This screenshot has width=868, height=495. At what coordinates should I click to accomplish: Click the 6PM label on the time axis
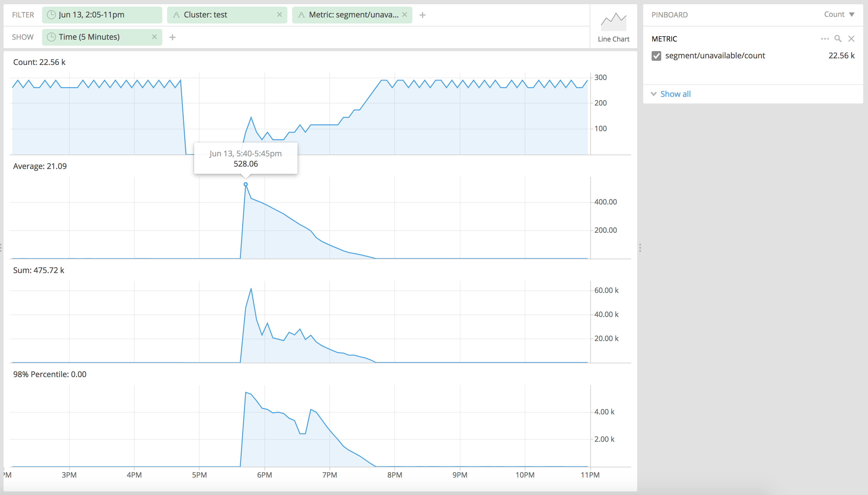264,475
